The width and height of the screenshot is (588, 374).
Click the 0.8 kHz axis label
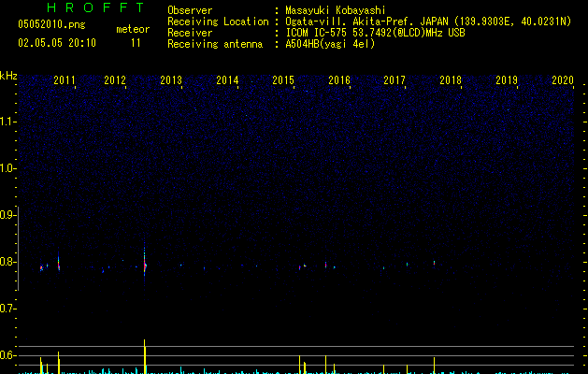pyautogui.click(x=7, y=262)
